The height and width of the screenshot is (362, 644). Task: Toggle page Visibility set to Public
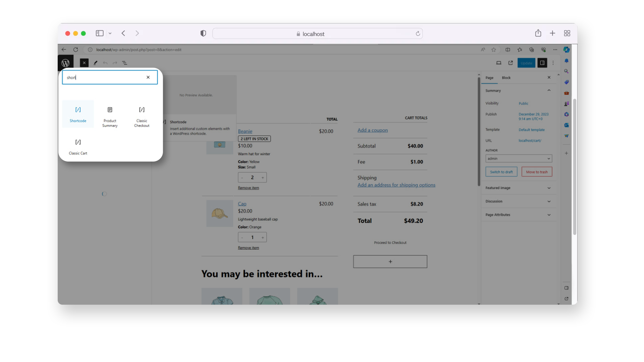pos(523,103)
